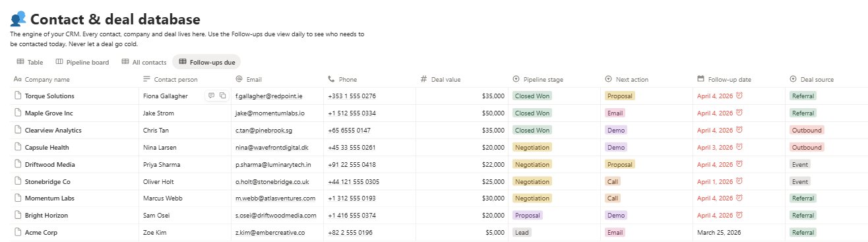The height and width of the screenshot is (242, 868).
Task: Open the Torque Solutions page icon
Action: pyautogui.click(x=18, y=96)
